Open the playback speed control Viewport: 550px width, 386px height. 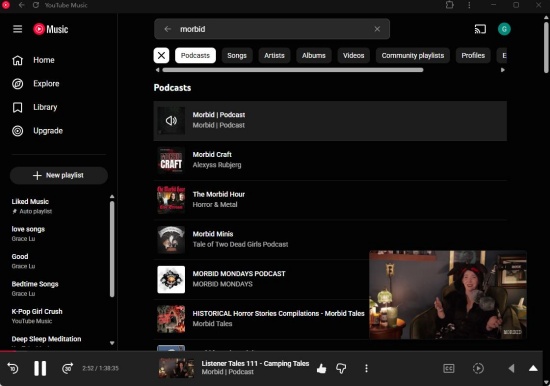478,368
